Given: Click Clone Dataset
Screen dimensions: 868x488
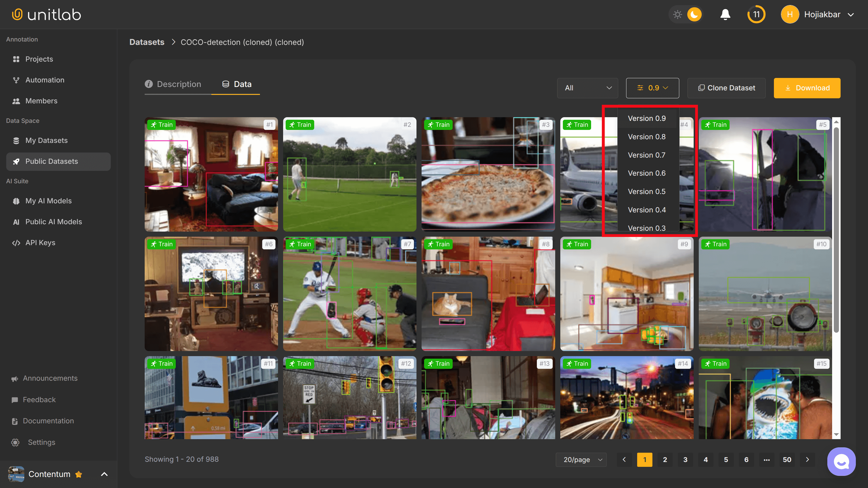Looking at the screenshot, I should (726, 88).
